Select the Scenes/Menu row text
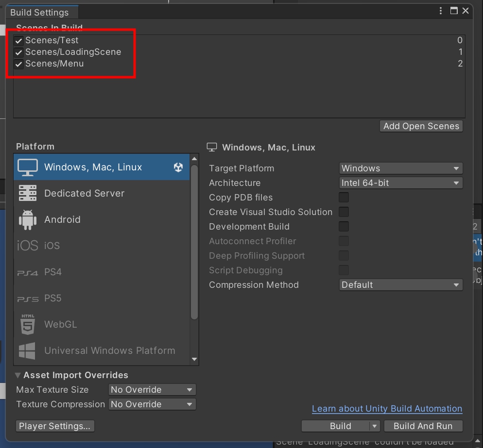 point(54,64)
